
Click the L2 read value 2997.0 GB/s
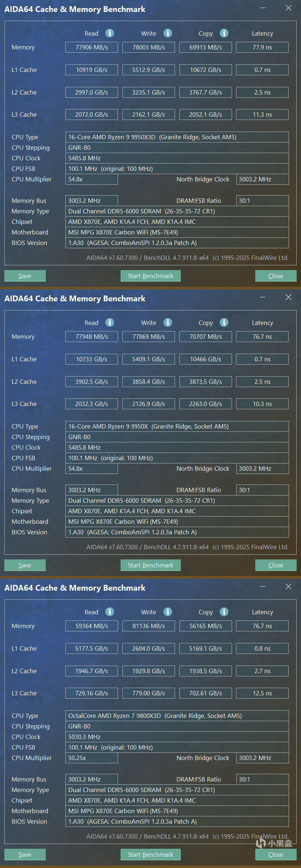pyautogui.click(x=91, y=92)
